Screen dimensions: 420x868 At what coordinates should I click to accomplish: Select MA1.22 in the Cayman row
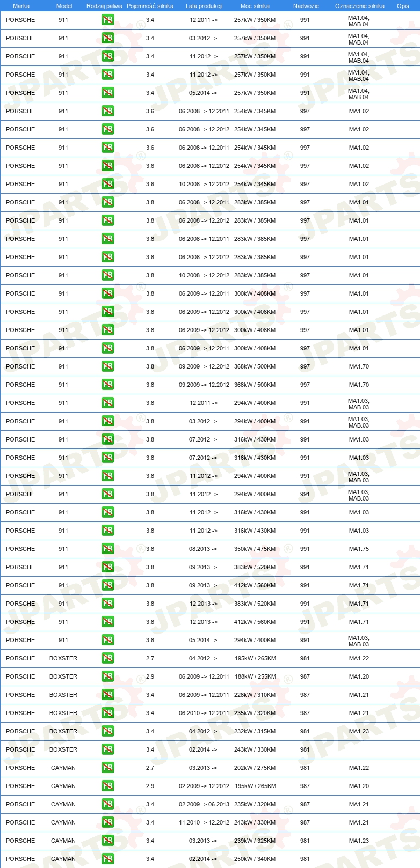click(359, 768)
